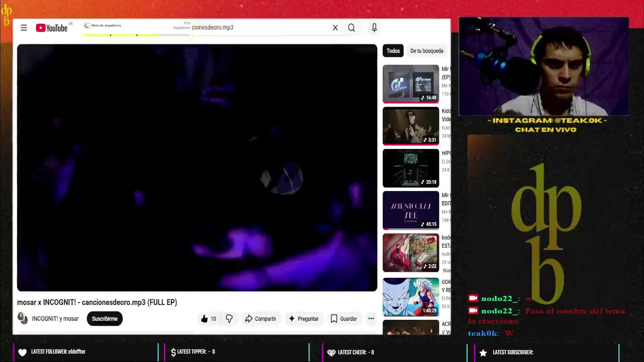Open the 16:48 suggested video thumbnail
The width and height of the screenshot is (644, 362).
pyautogui.click(x=411, y=83)
